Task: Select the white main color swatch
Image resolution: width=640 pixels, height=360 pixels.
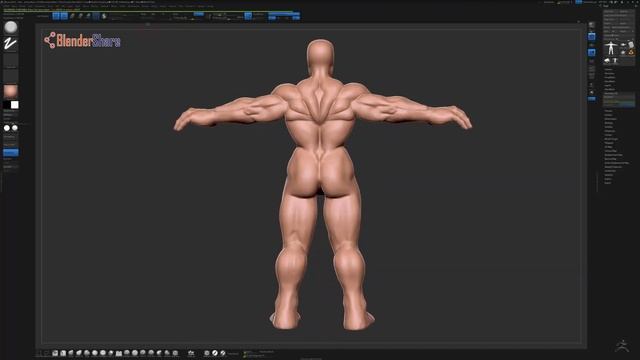Action: pos(15,105)
